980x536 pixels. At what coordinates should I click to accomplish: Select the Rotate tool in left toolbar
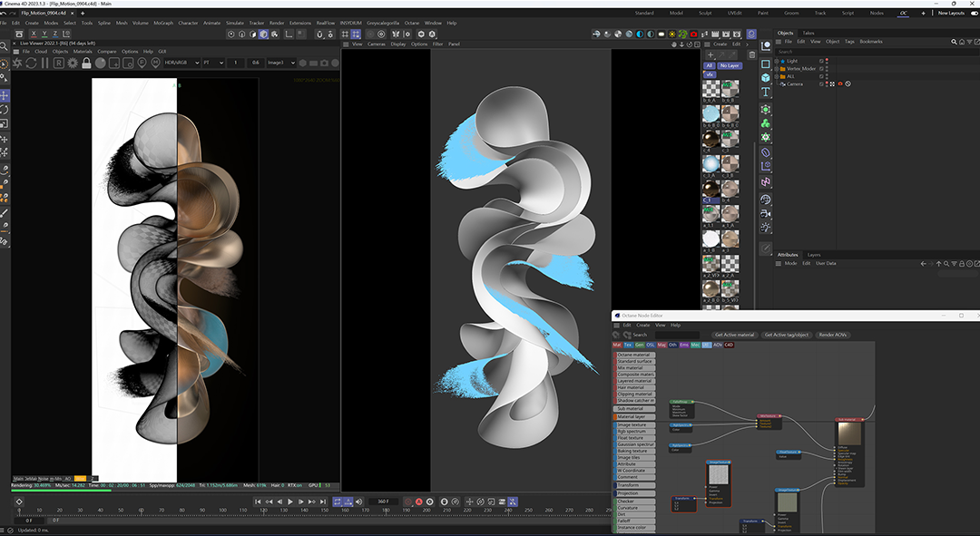[5, 110]
